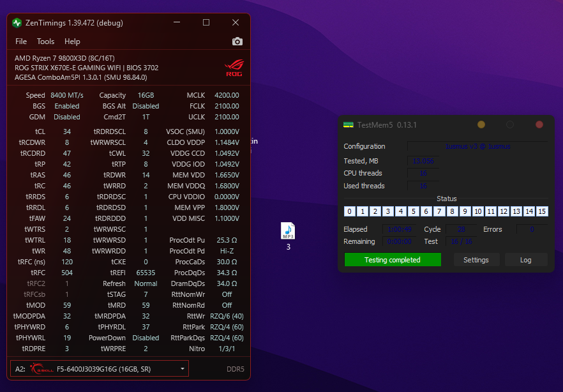Click the dark circle button in TestMem5
This screenshot has height=392, width=563.
[510, 124]
